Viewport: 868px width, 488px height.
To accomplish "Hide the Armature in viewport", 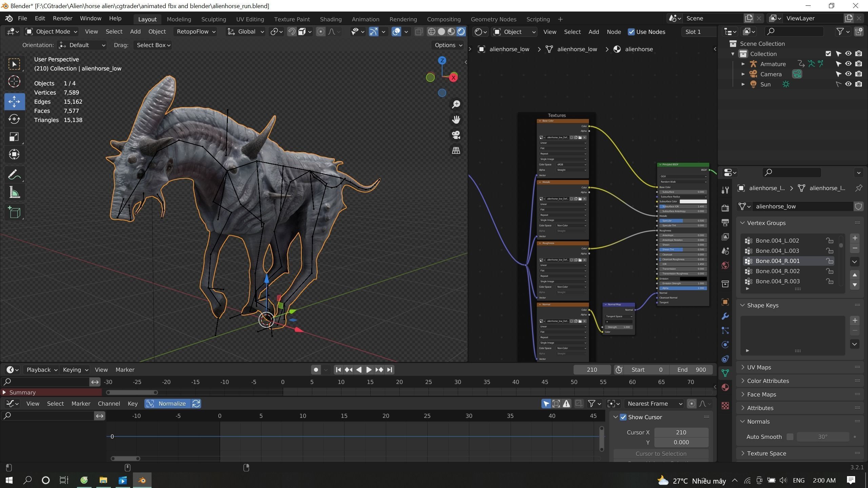I will click(848, 64).
